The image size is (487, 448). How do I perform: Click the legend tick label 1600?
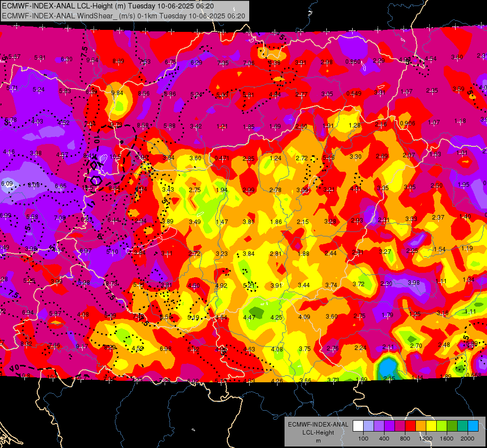coord(447,439)
